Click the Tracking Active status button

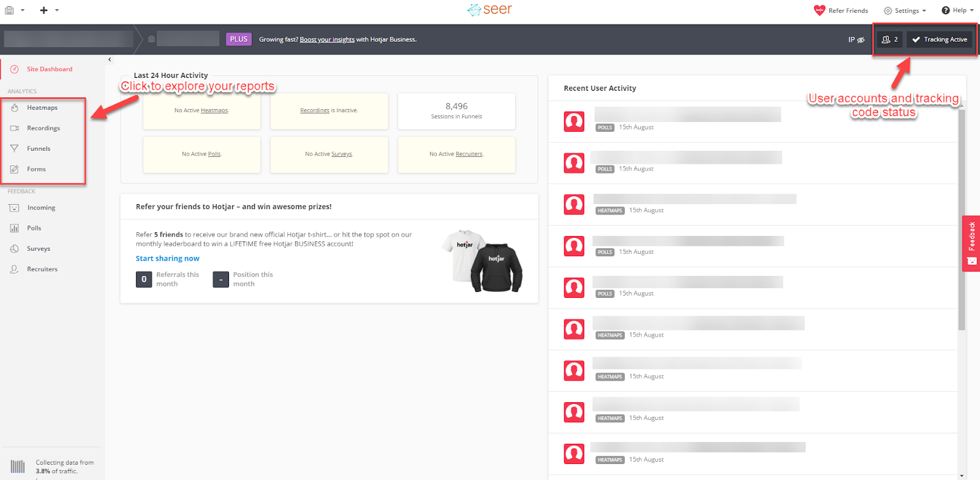coord(940,40)
